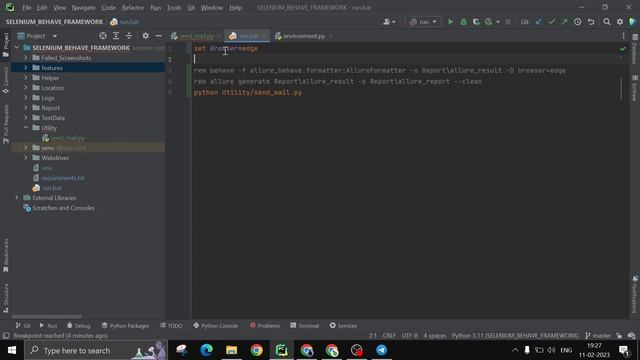Start debugging with the bug icon
Image resolution: width=640 pixels, height=360 pixels.
[464, 22]
